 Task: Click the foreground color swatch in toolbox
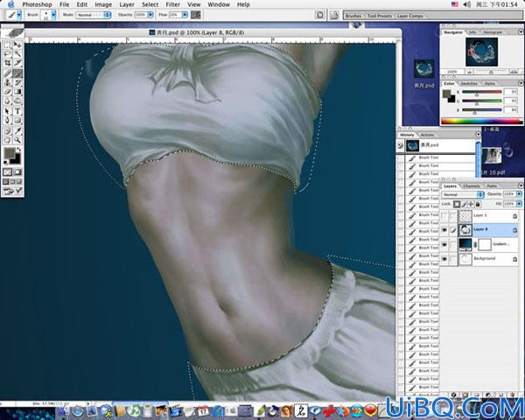pos(9,153)
